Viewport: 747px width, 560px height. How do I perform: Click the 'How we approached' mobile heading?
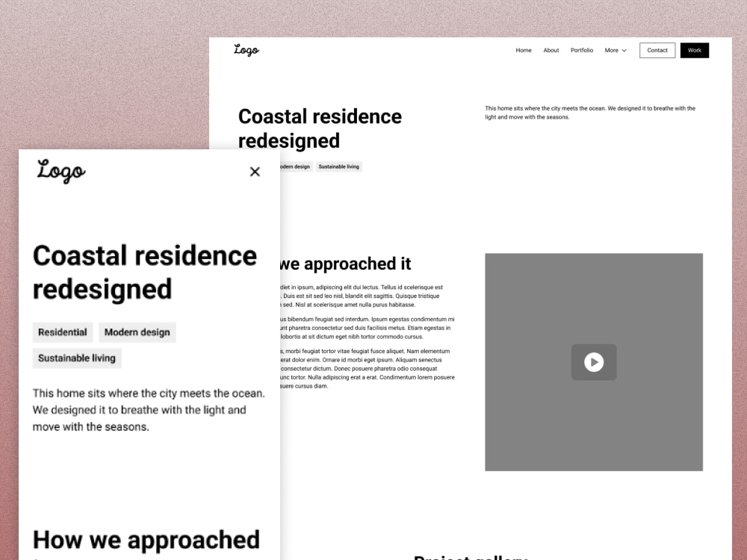point(146,540)
